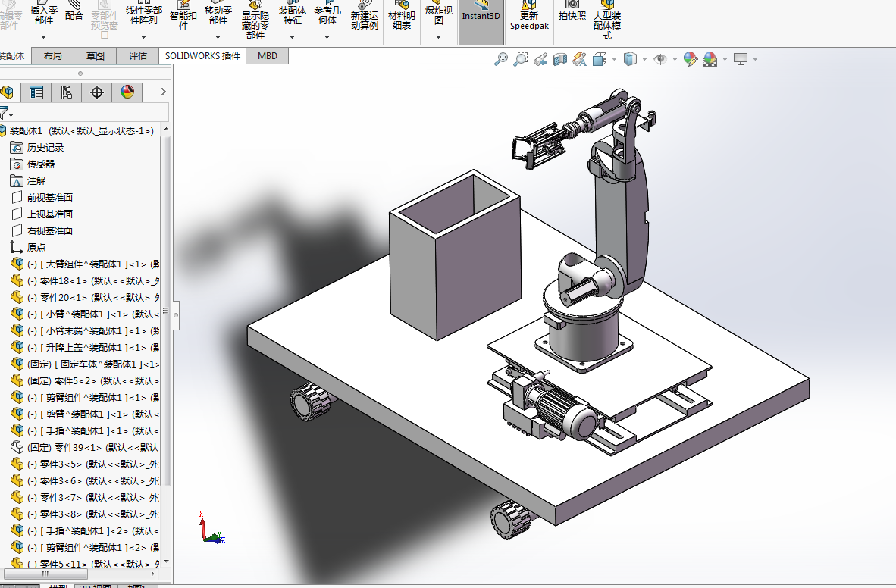Select the Zoom to Area tool
Viewport: 896px width, 588px height.
click(521, 59)
